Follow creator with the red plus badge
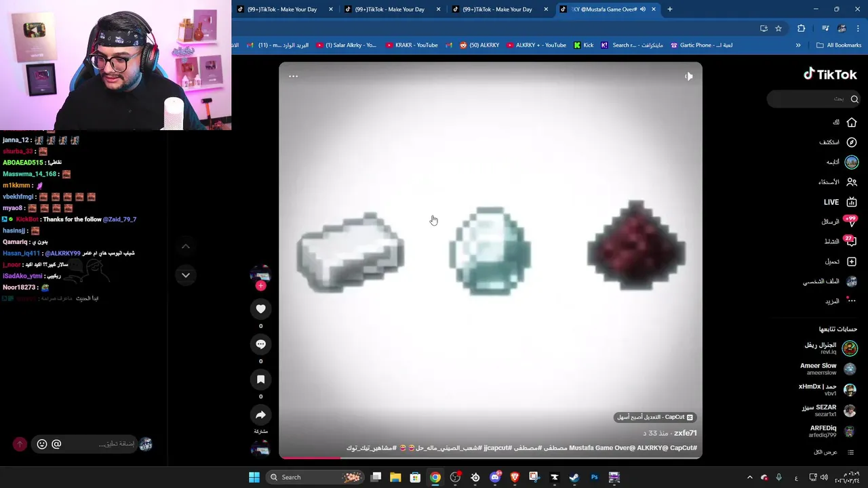Viewport: 868px width, 488px height. coord(260,286)
